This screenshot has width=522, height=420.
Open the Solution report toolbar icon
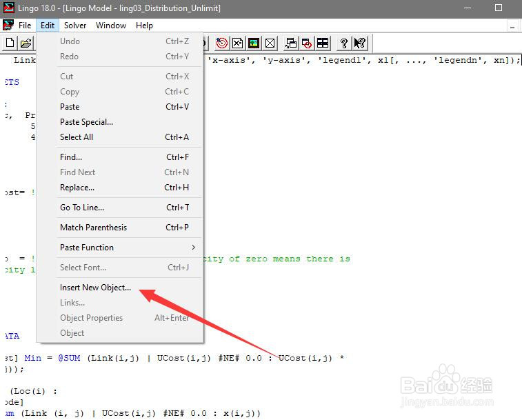coord(238,43)
